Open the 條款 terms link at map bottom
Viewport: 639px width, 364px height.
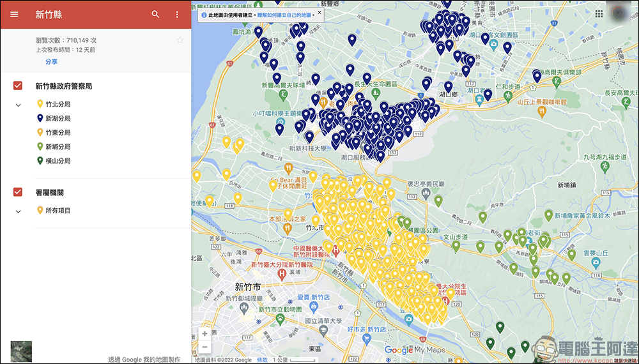coord(262,360)
